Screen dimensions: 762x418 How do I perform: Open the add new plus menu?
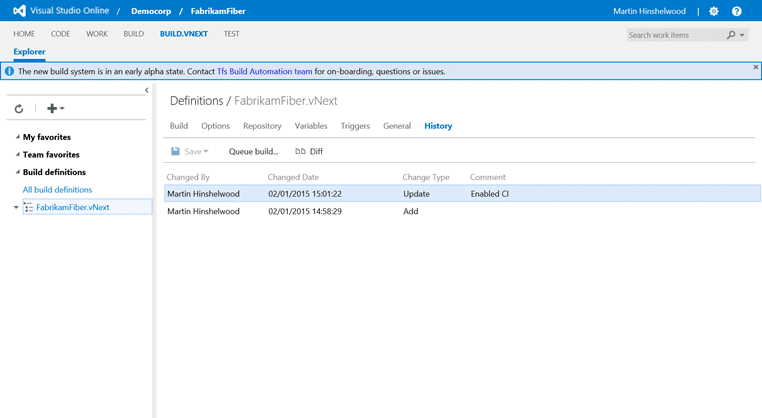coord(55,108)
